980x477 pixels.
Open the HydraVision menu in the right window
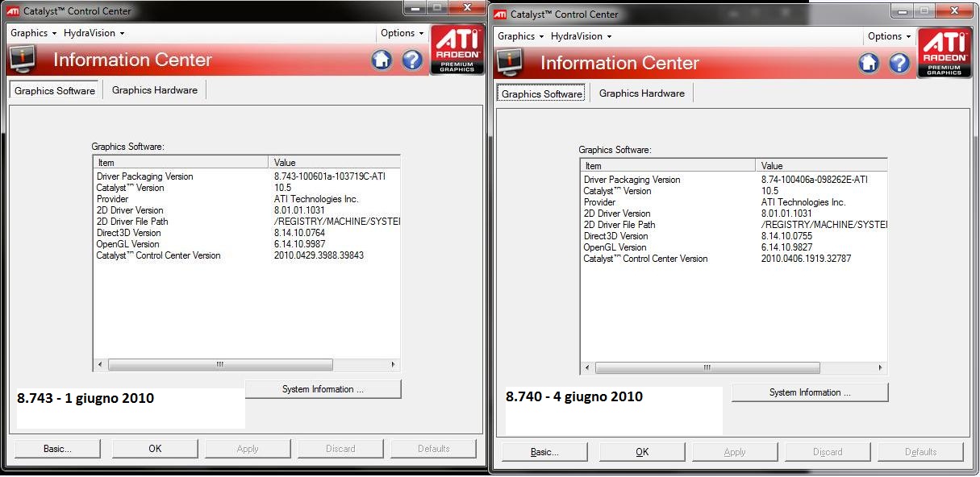[x=582, y=36]
